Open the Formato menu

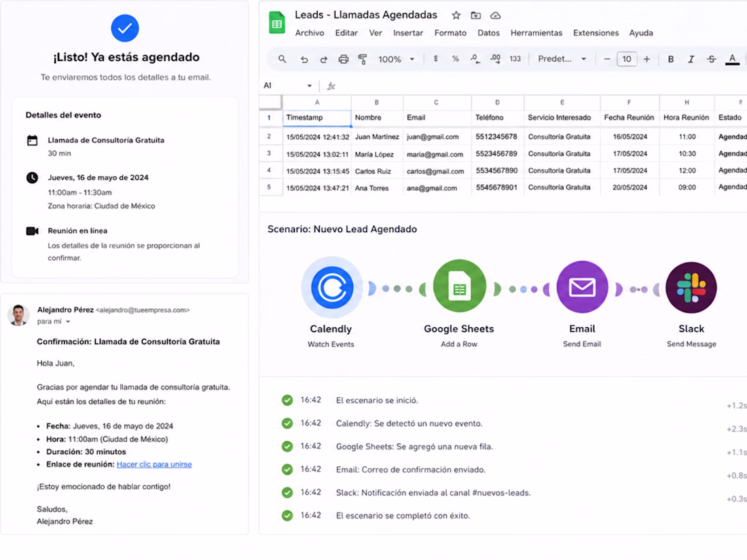[450, 33]
